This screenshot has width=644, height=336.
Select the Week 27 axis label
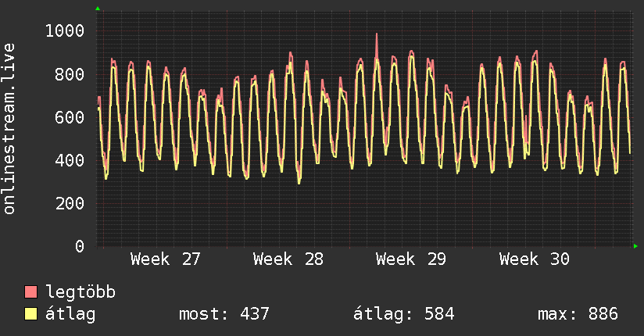pyautogui.click(x=165, y=259)
